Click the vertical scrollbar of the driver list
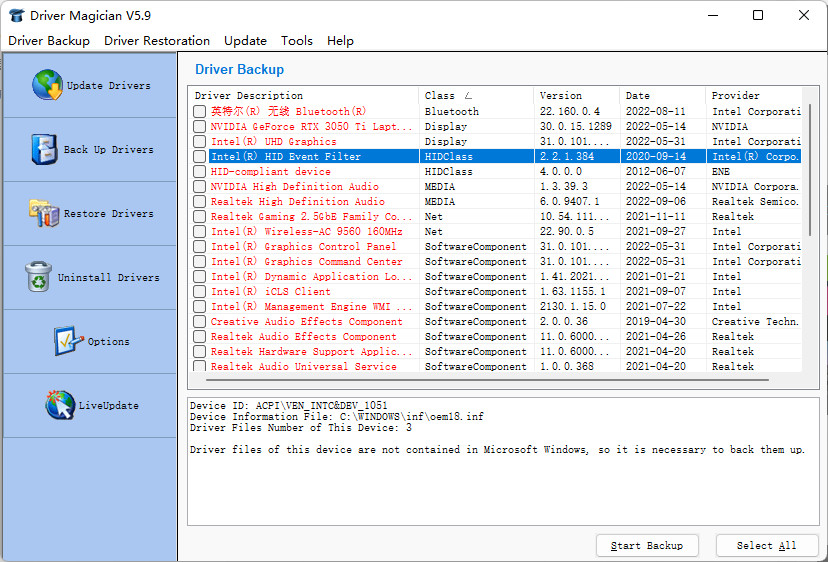Image resolution: width=828 pixels, height=562 pixels. (810, 169)
